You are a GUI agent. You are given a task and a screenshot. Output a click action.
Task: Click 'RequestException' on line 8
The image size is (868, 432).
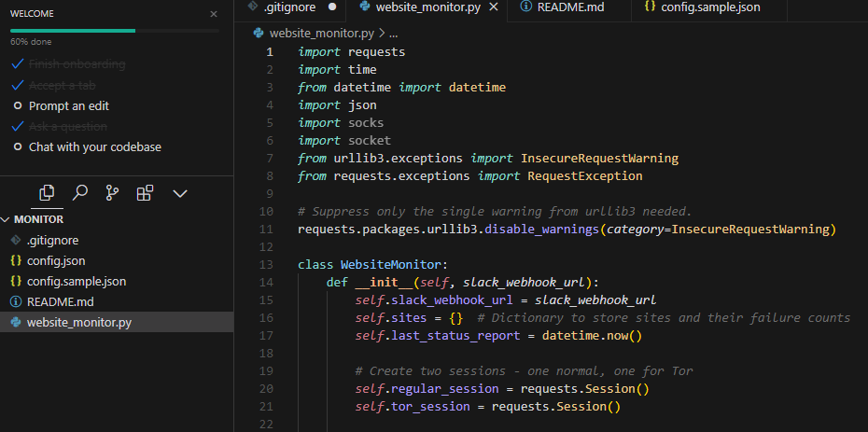tap(585, 176)
